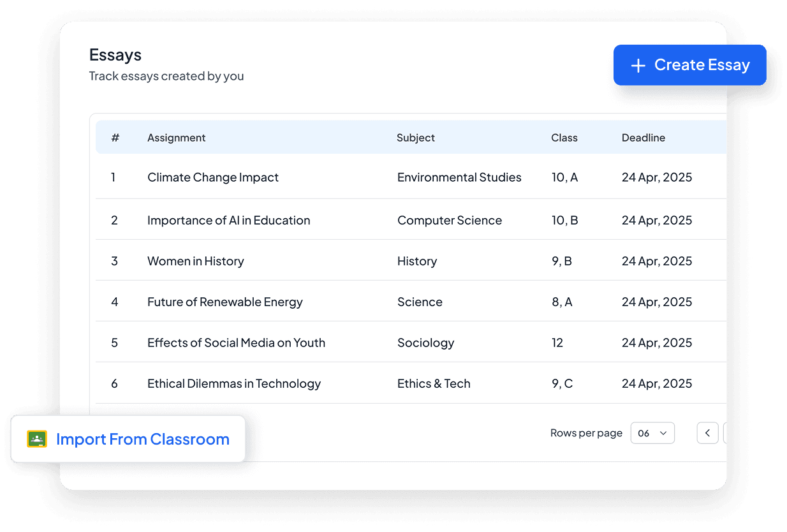787x532 pixels.
Task: Click the left chevron pagination arrow
Action: click(707, 433)
